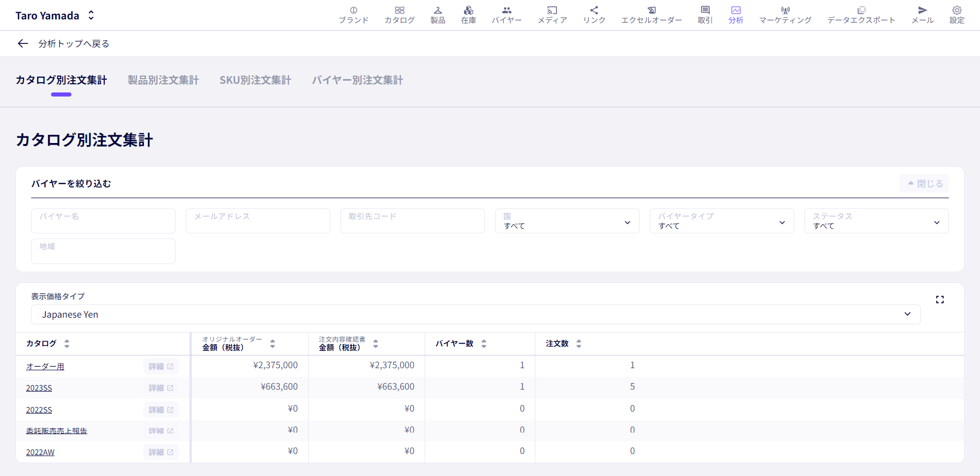
Task: Click 詳細 button for オーダー用 row
Action: point(161,366)
